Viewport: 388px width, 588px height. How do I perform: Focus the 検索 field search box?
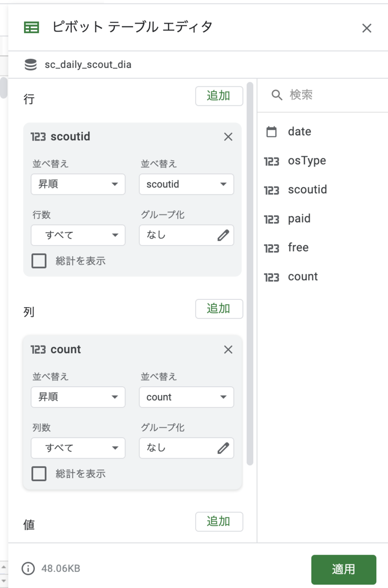[323, 95]
